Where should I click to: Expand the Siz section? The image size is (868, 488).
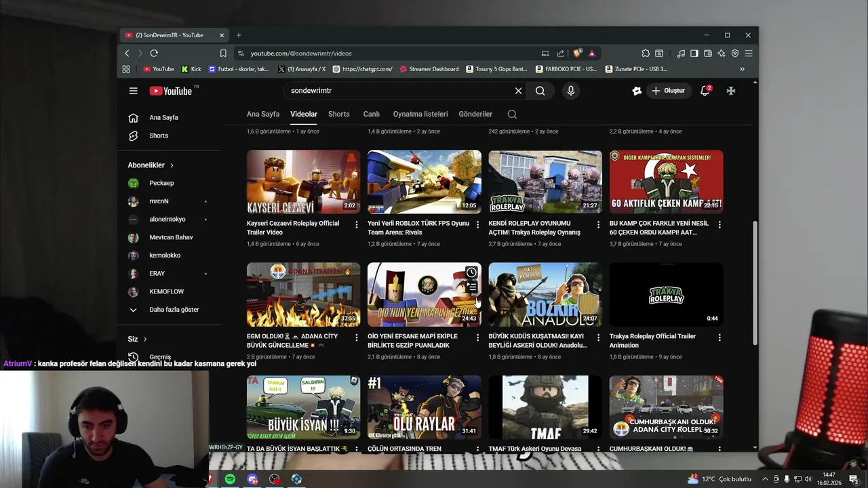pyautogui.click(x=138, y=339)
